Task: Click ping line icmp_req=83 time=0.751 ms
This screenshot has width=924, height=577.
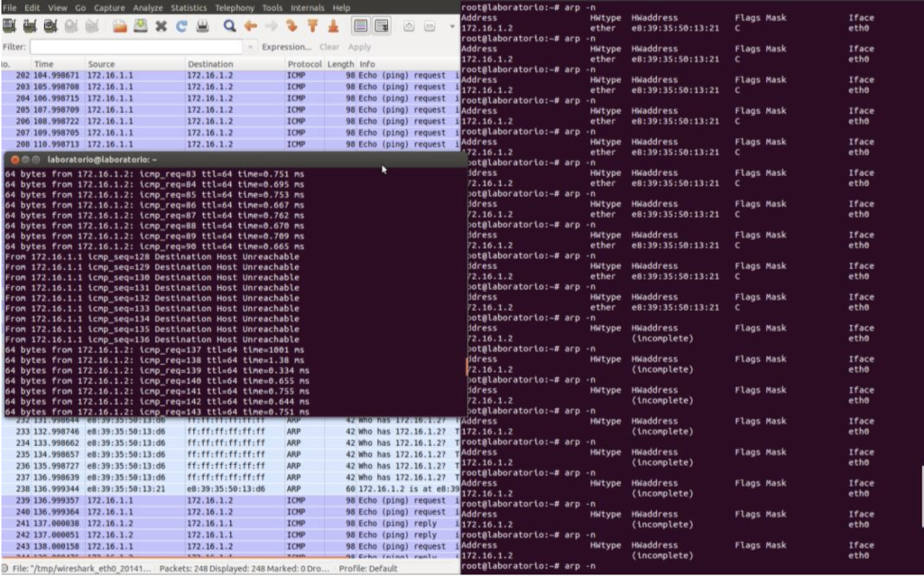Action: (154, 174)
